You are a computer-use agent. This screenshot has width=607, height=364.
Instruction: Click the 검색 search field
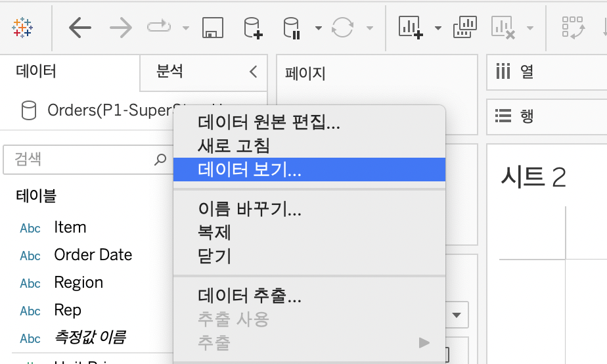79,159
